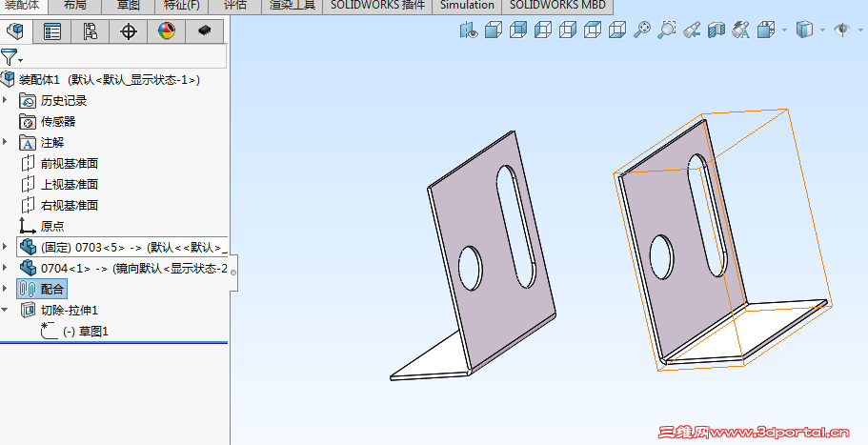
Task: Collapse the 切除-拉伸1 feature node
Action: [5, 310]
